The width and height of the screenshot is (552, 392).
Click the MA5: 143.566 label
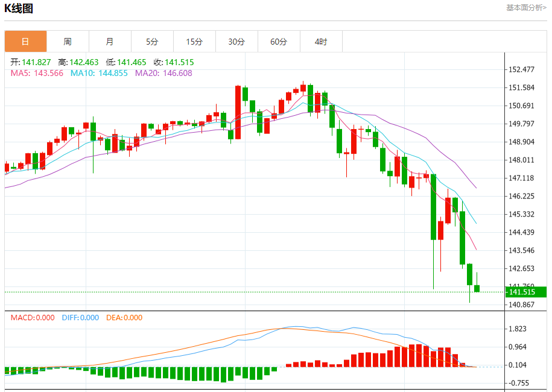(37, 73)
